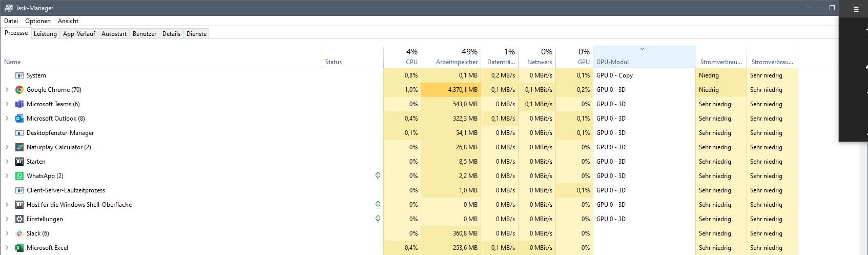
Task: Switch to the Benutzer tab
Action: [144, 34]
